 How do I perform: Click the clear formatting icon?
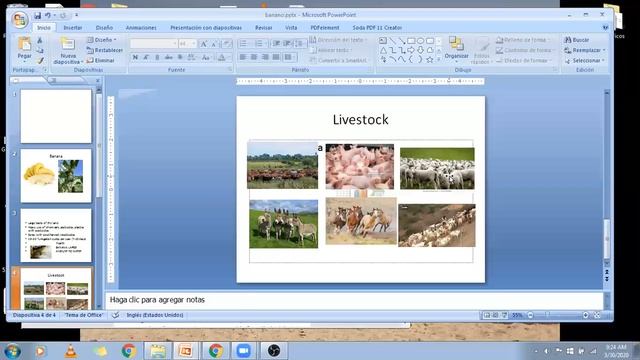(x=227, y=44)
